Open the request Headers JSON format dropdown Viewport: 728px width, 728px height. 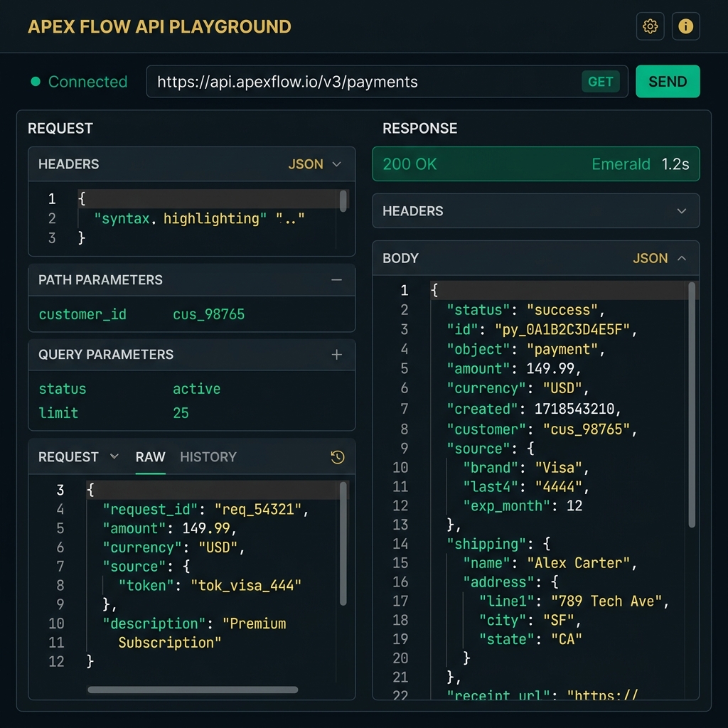click(x=315, y=164)
